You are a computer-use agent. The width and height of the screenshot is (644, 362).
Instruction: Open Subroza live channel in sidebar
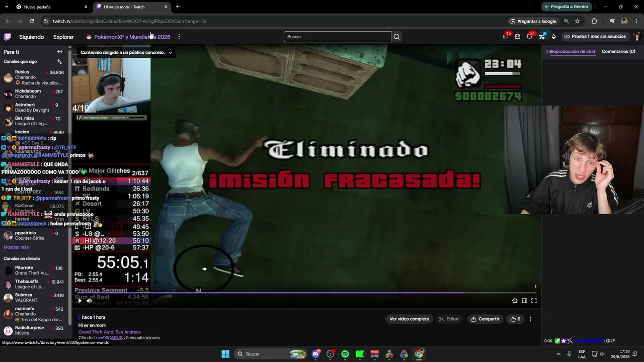34,298
